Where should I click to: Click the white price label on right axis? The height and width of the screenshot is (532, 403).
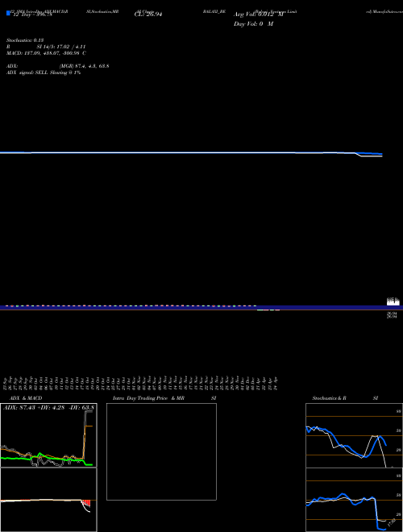393,301
